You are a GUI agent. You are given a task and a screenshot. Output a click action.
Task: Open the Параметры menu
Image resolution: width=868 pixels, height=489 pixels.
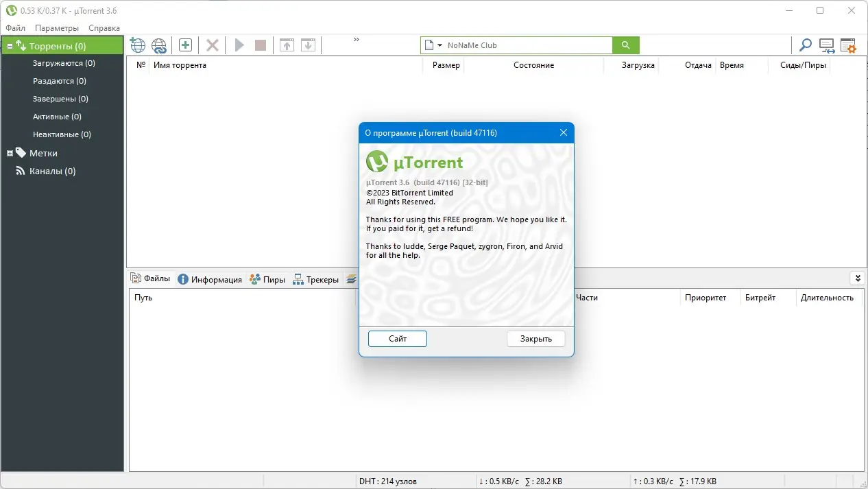[x=57, y=28]
